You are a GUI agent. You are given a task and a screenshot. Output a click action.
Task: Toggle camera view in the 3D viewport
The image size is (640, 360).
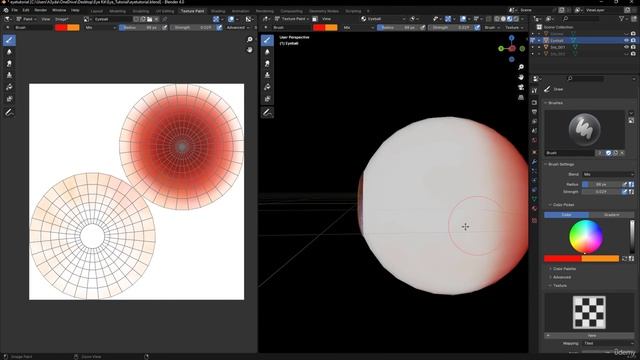[x=521, y=87]
